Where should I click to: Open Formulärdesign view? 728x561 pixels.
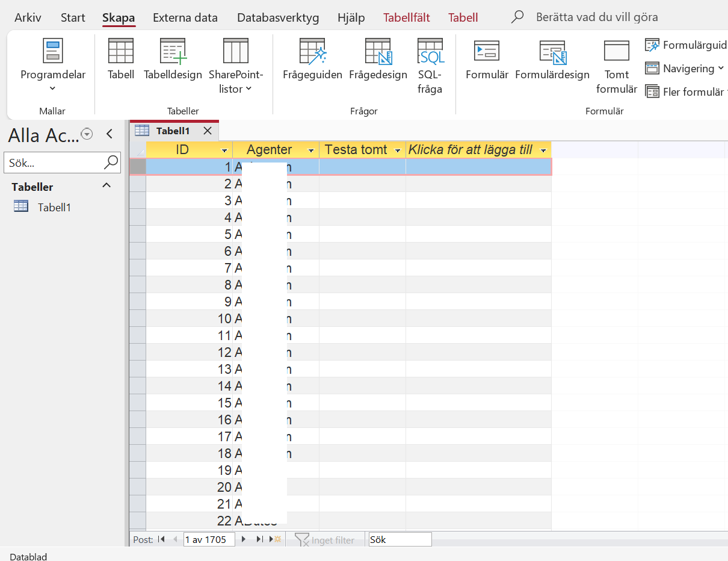[x=552, y=59]
